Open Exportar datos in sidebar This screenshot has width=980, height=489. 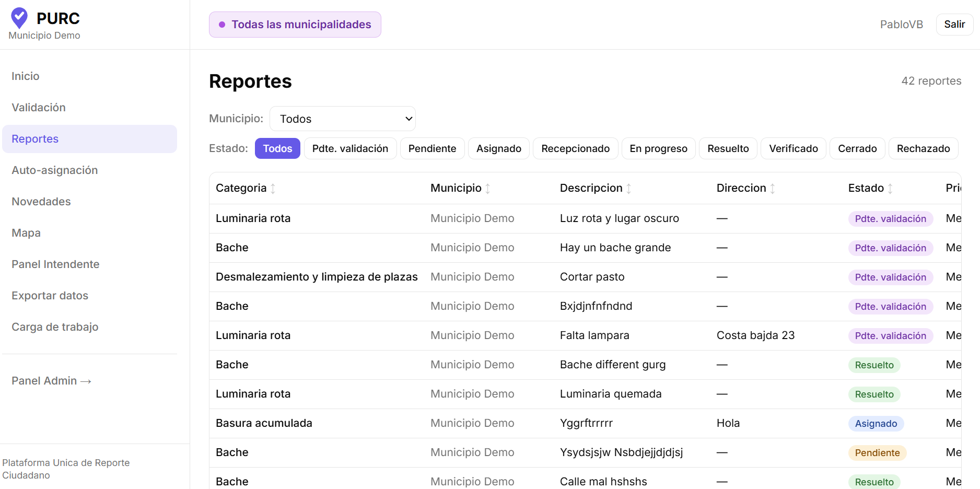[x=89, y=296]
